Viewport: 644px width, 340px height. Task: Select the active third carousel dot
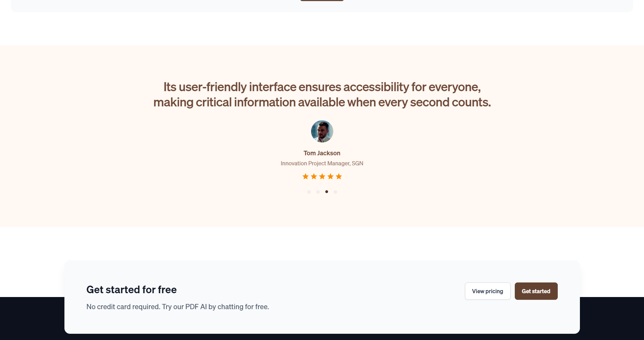point(327,192)
